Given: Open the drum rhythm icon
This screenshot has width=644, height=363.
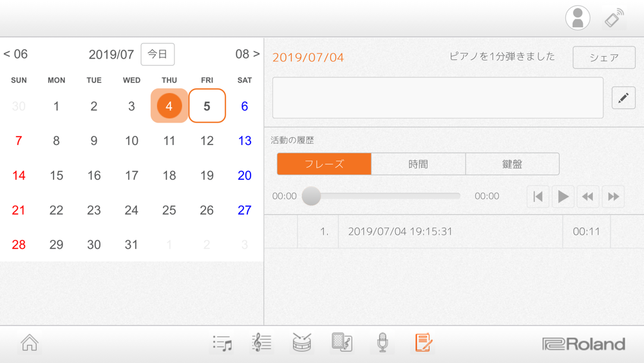Looking at the screenshot, I should tap(302, 343).
